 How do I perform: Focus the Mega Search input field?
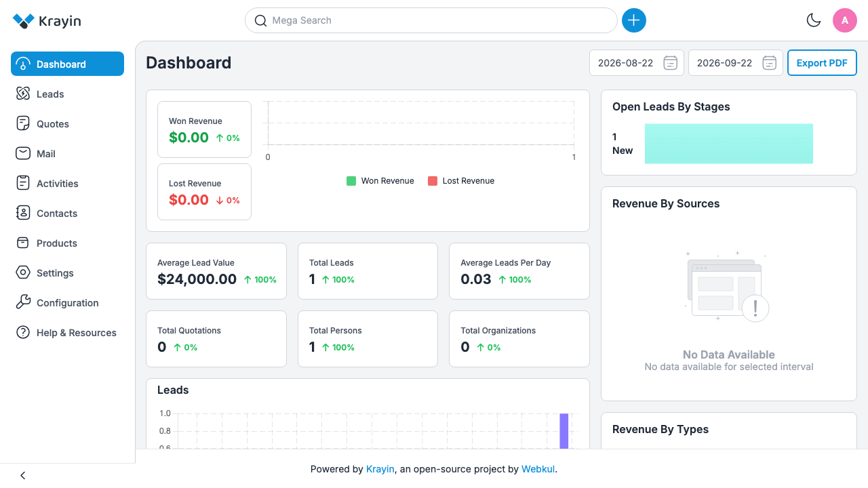pyautogui.click(x=431, y=20)
